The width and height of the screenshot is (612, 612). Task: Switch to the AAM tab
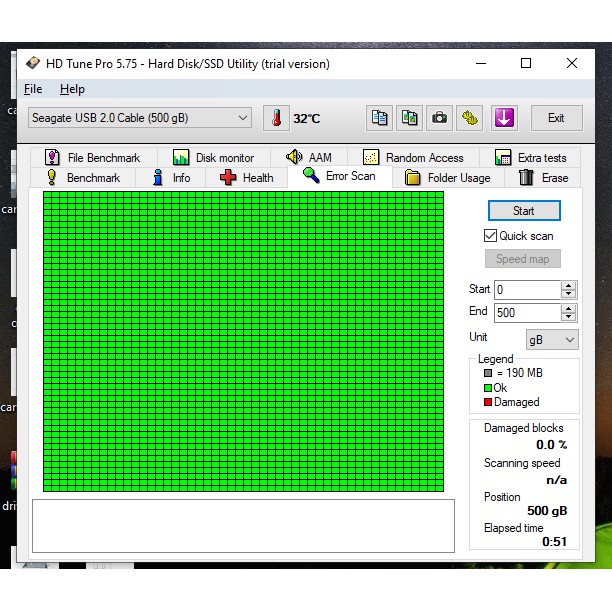click(x=308, y=158)
